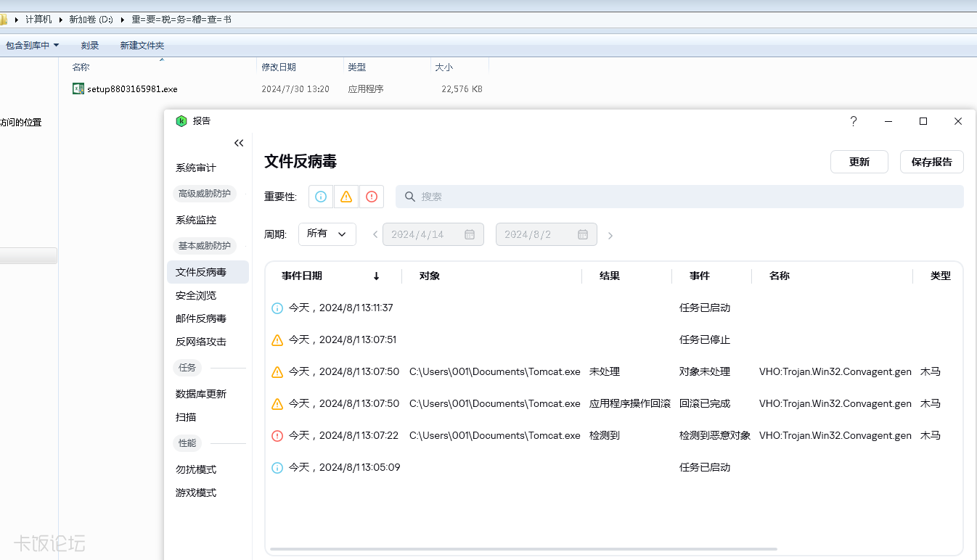Click the 2024/8/2 end date field

point(547,234)
